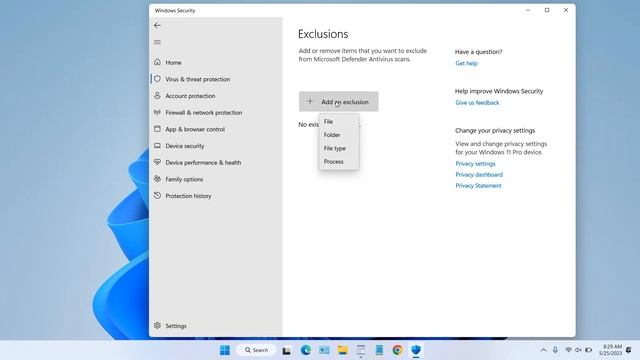Open the Privacy dashboard link

(x=479, y=174)
